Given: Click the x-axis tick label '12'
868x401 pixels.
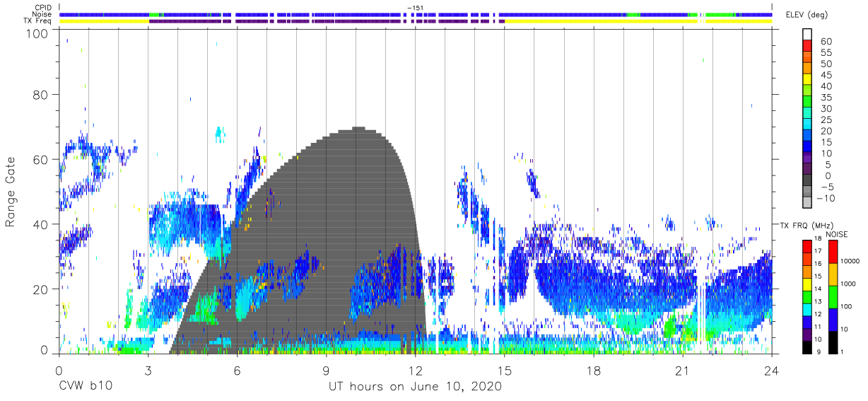Looking at the screenshot, I should click(x=415, y=371).
